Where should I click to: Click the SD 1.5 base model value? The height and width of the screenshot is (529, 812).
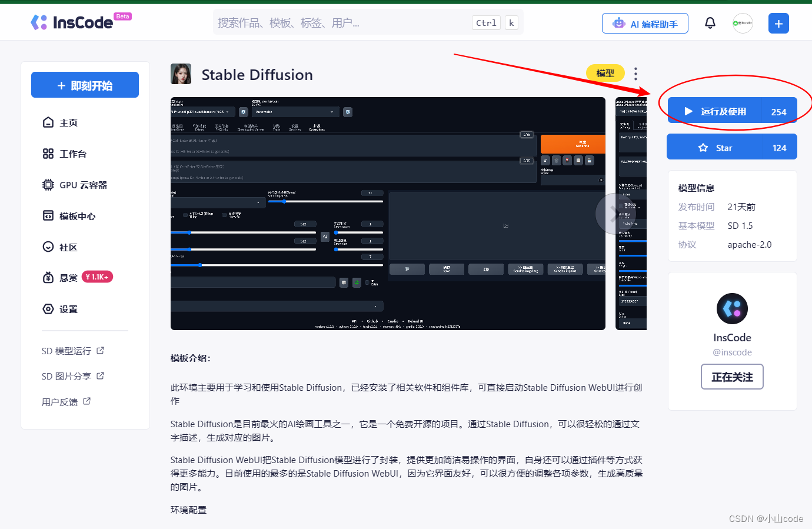[x=740, y=226]
